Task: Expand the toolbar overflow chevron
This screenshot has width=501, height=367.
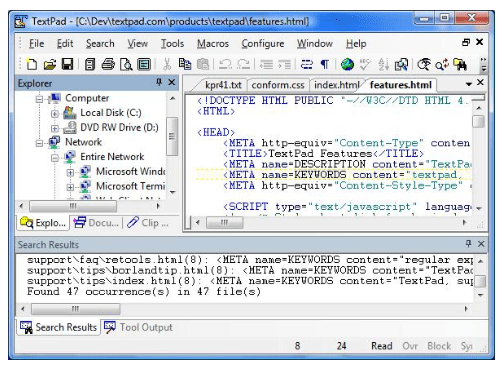Action: click(483, 64)
